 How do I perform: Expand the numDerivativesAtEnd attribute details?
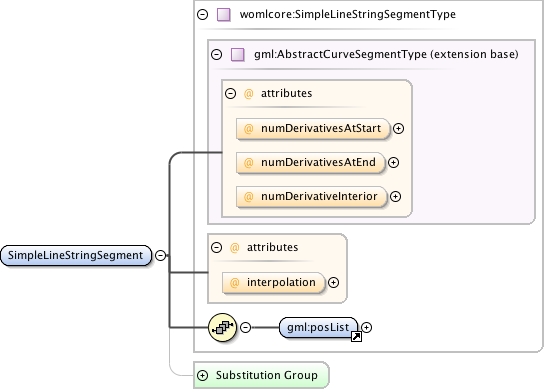[393, 162]
